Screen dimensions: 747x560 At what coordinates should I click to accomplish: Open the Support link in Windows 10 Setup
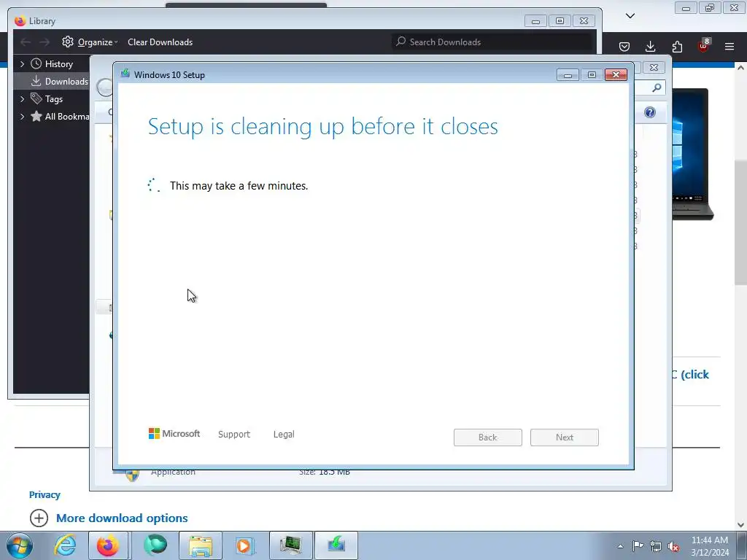coord(234,435)
